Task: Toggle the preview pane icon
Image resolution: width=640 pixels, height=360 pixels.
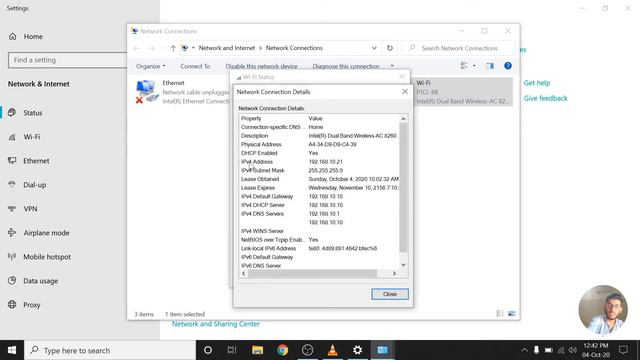Action: (490, 66)
